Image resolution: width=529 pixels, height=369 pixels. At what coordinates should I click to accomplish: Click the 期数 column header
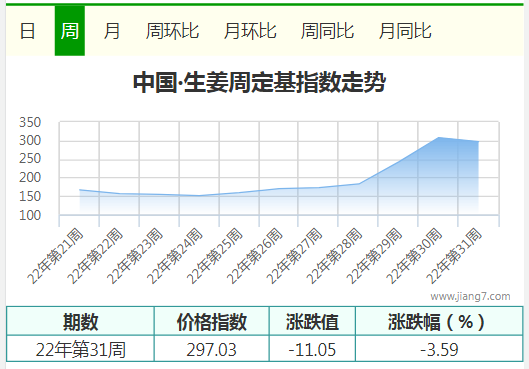coord(80,321)
